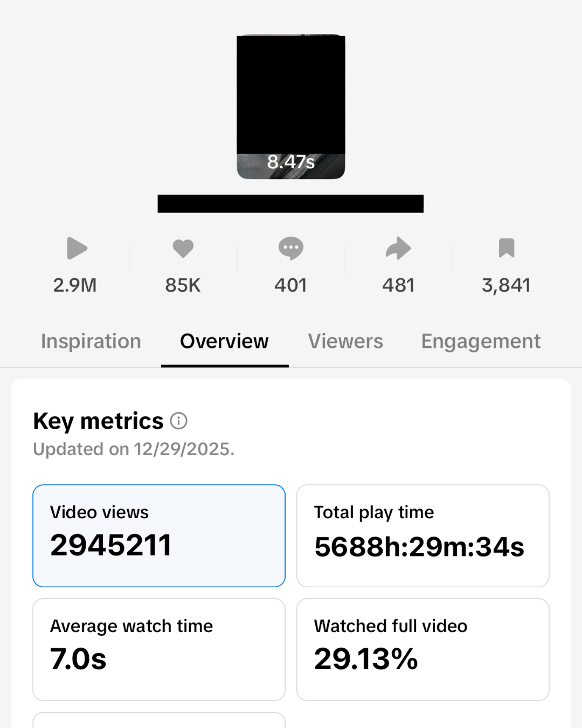Select the Overview tab

[224, 341]
